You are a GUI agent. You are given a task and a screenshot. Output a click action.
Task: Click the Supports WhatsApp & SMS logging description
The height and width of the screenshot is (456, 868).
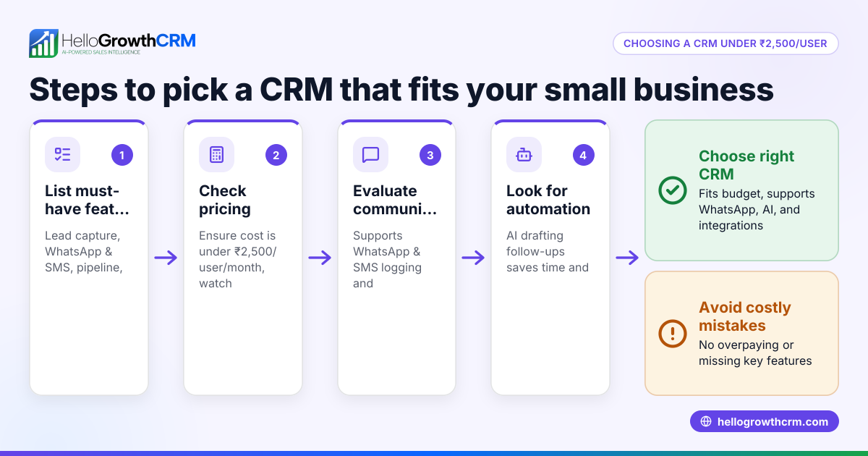387,259
